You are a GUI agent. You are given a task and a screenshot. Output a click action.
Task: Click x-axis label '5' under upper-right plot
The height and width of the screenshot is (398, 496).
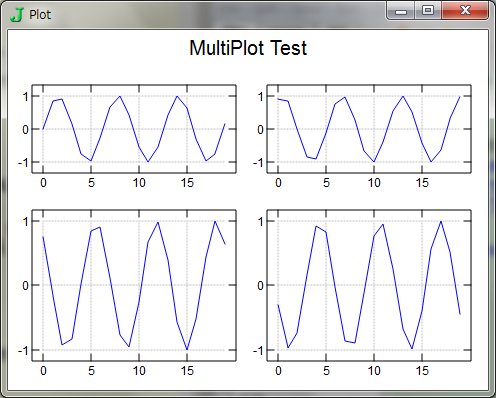tap(326, 183)
